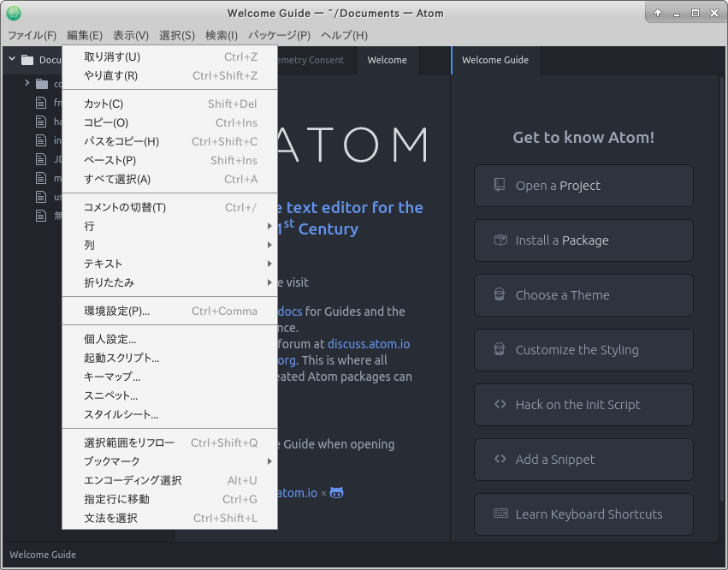Click the code brackets icon on Add a Snippet
Viewport: 728px width, 570px height.
(x=500, y=459)
